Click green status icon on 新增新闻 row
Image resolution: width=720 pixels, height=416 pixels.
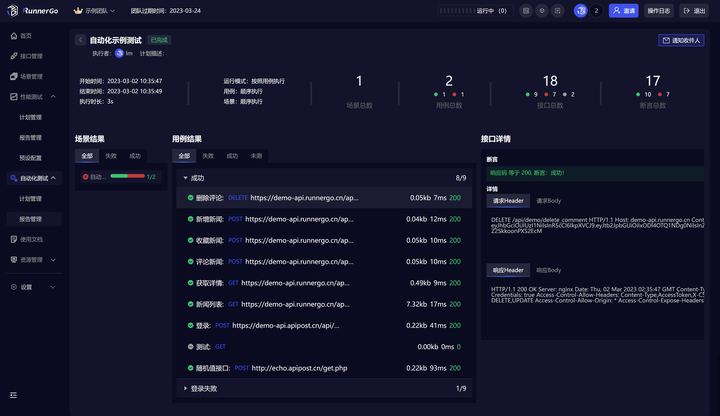click(190, 219)
